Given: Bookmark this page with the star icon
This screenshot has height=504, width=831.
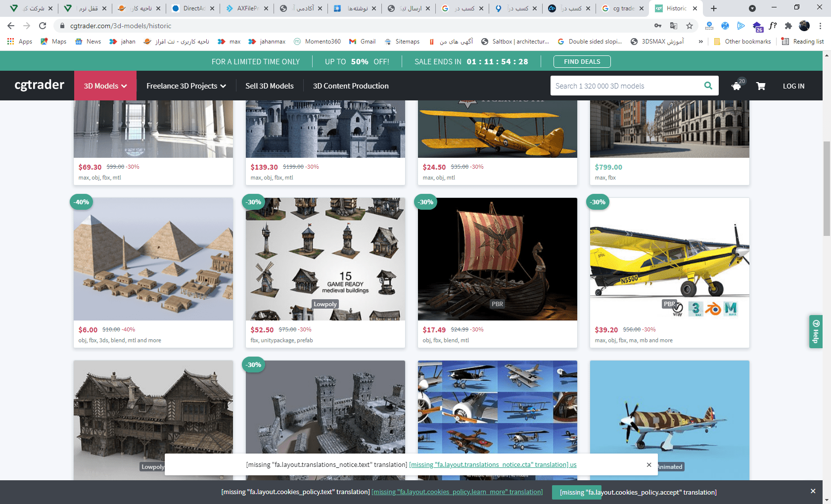Looking at the screenshot, I should pyautogui.click(x=690, y=26).
